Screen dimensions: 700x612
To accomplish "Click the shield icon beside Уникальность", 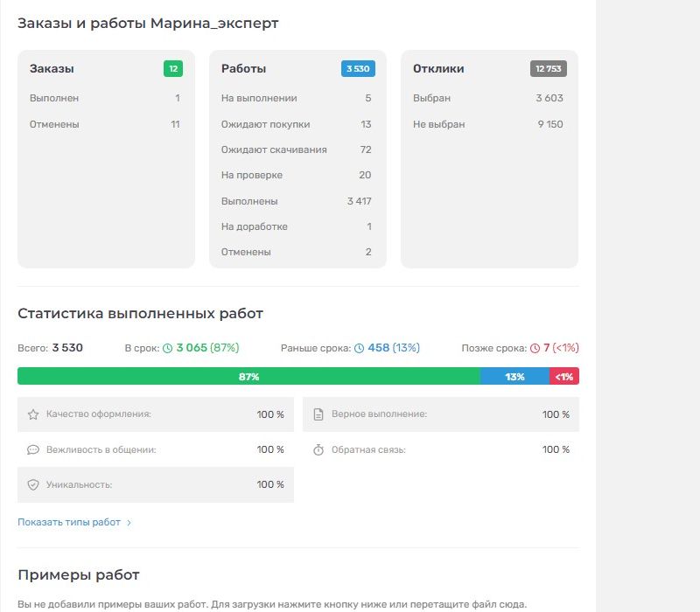I will [x=33, y=484].
